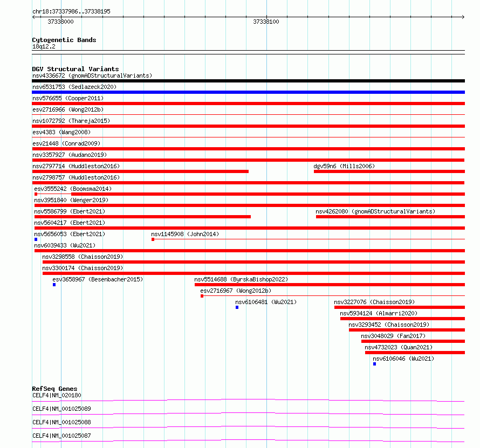Click the blue square marker of nsv6106046

click(374, 364)
